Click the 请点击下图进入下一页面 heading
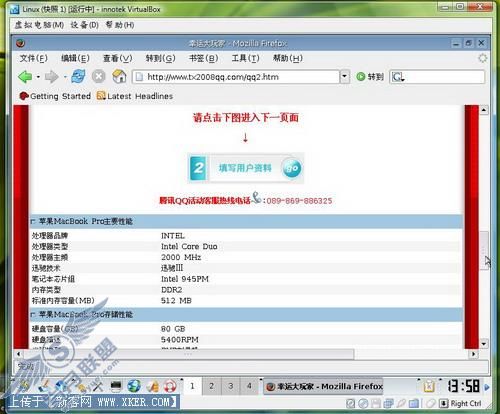Viewport: 500px width, 414px height. pos(246,117)
